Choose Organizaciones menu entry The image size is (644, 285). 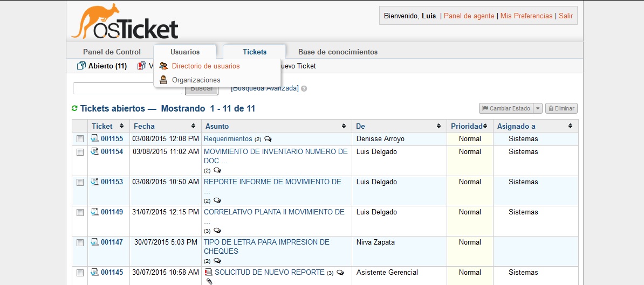pos(196,80)
